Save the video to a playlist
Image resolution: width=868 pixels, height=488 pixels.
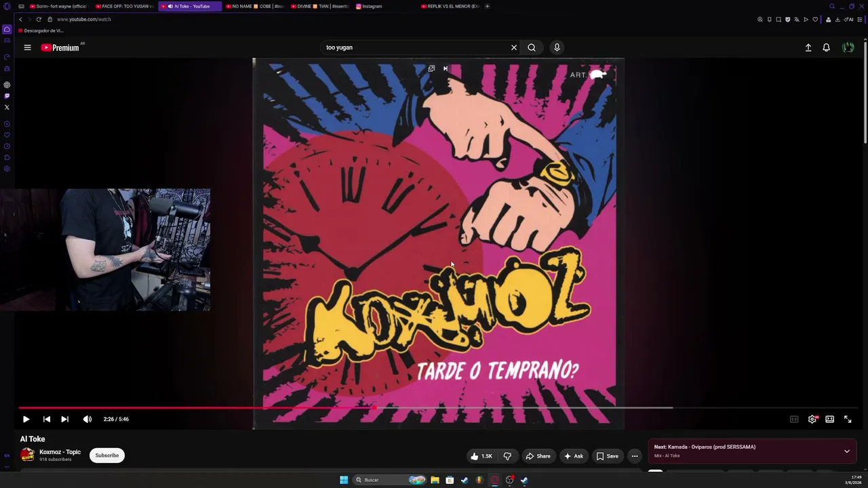(x=607, y=456)
